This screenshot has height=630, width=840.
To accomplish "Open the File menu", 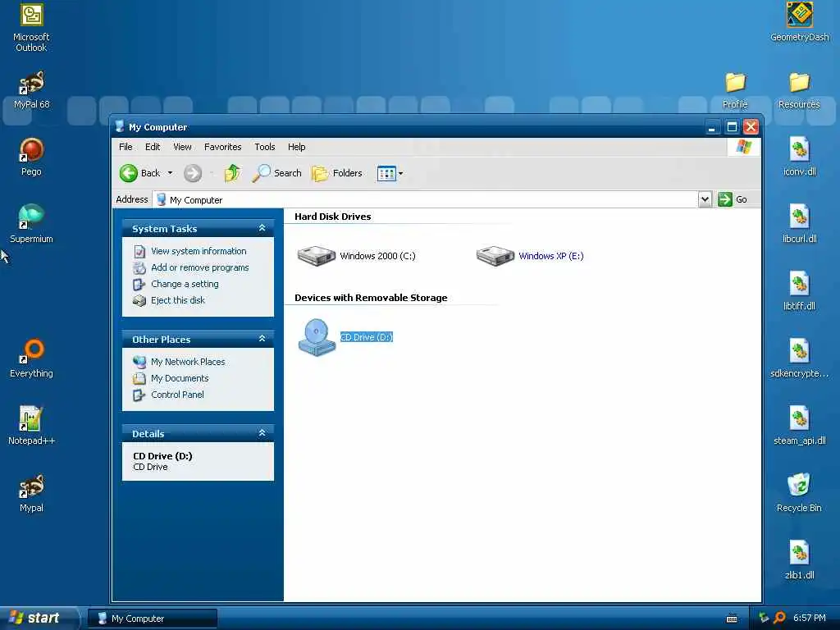I will tap(126, 147).
